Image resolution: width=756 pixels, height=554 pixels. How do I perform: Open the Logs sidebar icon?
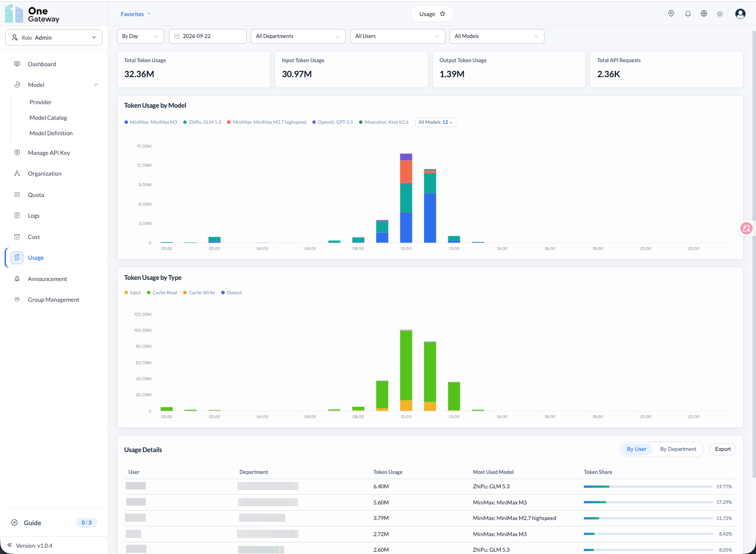tap(17, 215)
